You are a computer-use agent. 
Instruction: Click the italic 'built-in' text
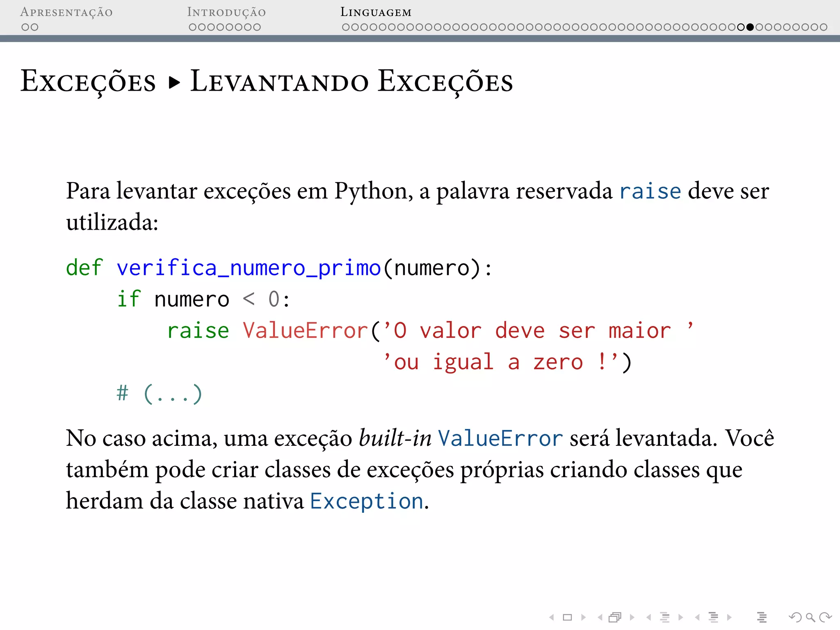395,438
